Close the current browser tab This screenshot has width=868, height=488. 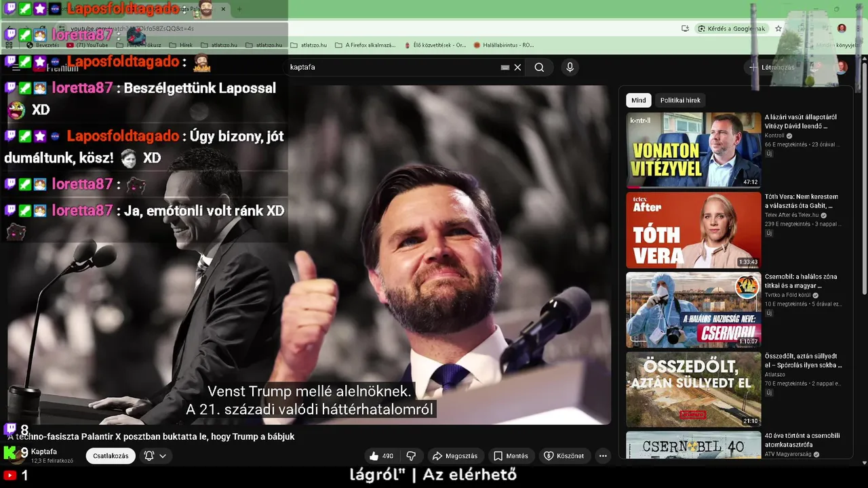click(x=223, y=9)
